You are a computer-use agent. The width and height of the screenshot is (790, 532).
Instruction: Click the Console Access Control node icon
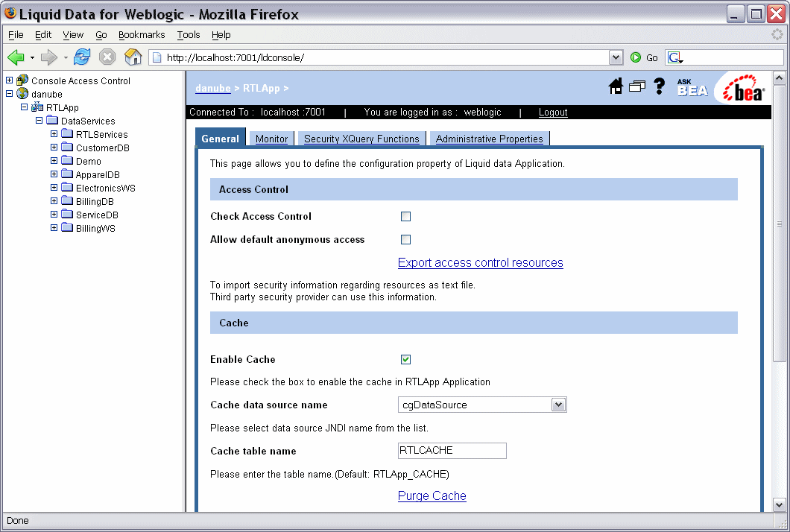coord(22,80)
